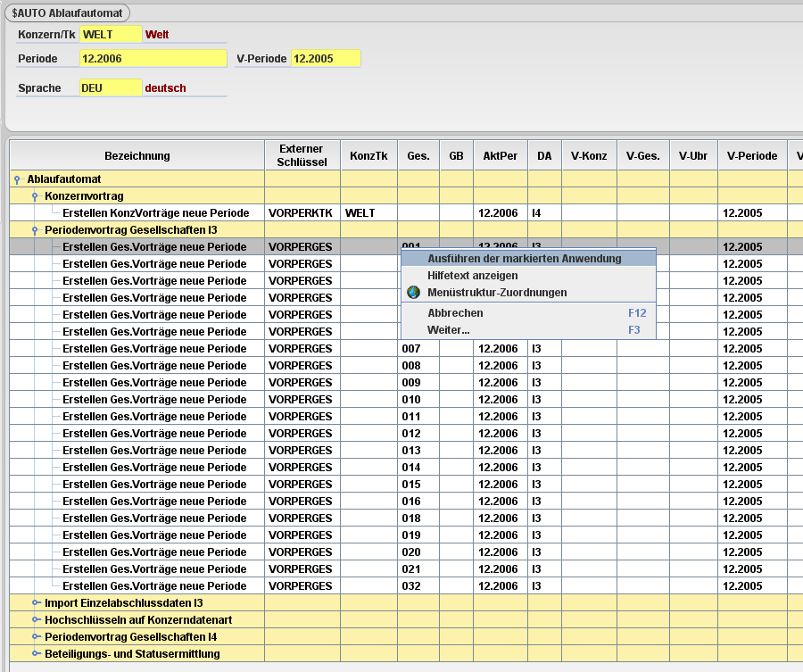Viewport: 803px width, 672px height.
Task: Click the V-Periode field showing 12.2005
Action: coord(325,58)
